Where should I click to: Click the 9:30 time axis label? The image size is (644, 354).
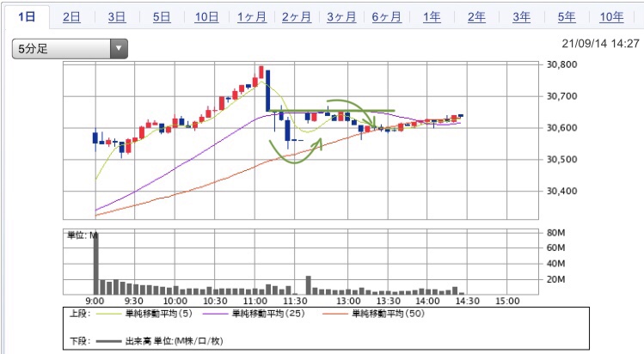click(133, 301)
